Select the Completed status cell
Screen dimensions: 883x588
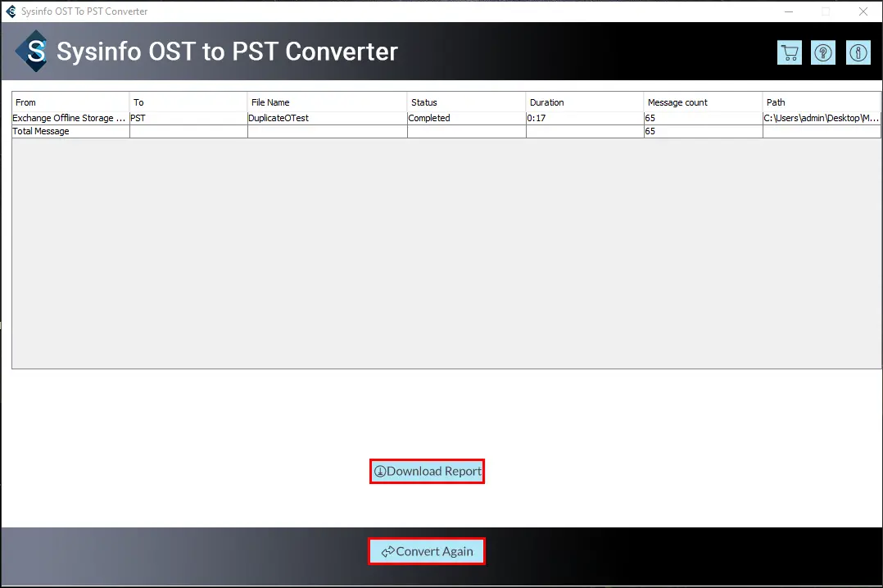pos(466,118)
